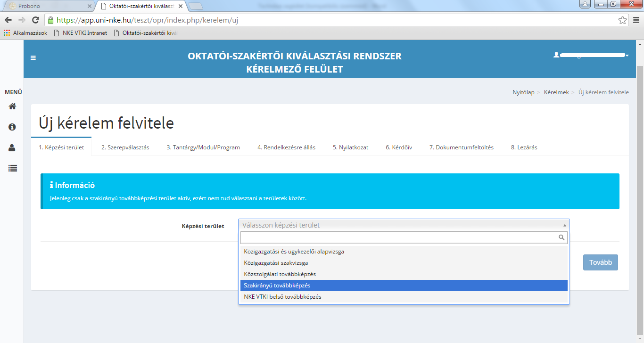Choose Közigazgatási és ügykezelői alapvizsga option
This screenshot has height=343, width=644.
click(404, 252)
